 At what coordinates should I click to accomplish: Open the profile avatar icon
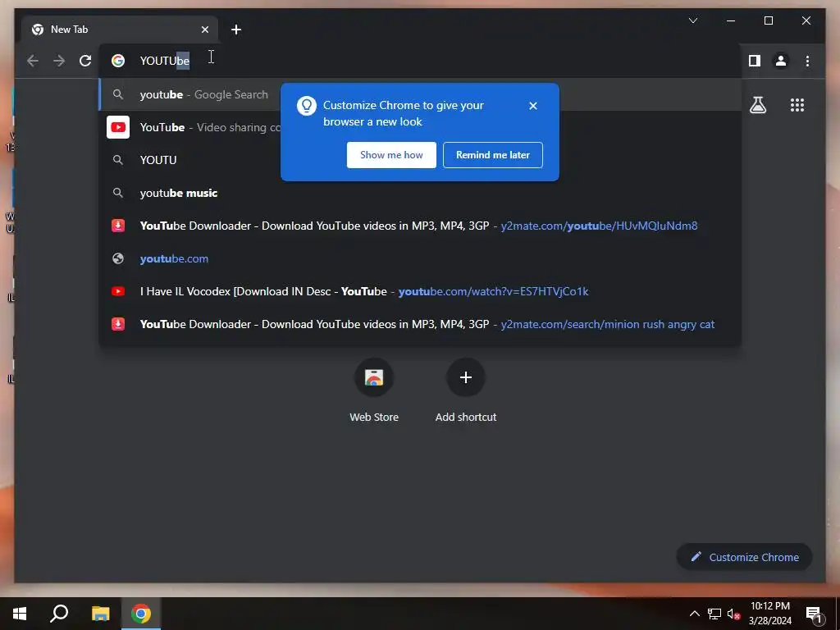[781, 61]
